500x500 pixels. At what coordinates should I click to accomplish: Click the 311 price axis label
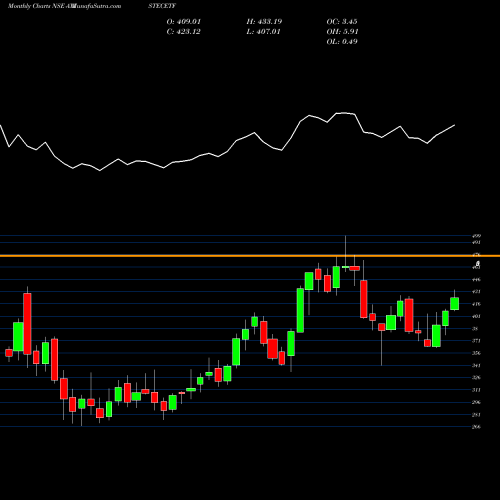476,390
